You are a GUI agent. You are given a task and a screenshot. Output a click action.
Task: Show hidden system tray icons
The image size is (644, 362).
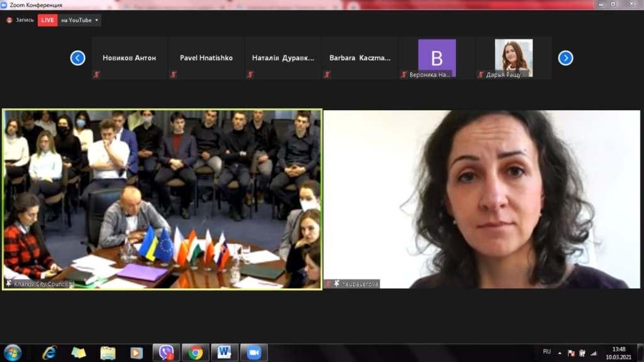point(560,353)
